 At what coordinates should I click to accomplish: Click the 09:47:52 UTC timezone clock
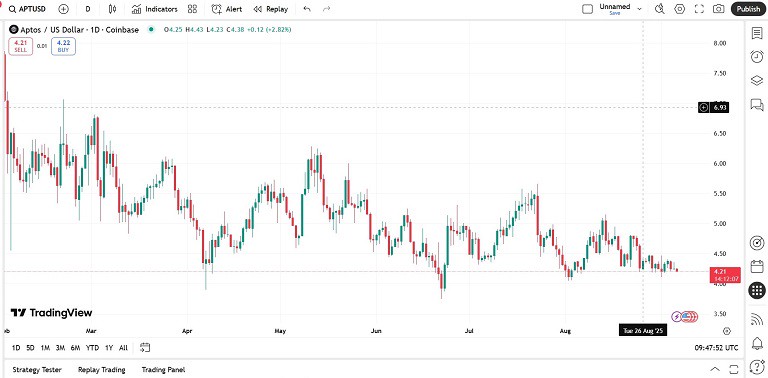[x=716, y=348]
